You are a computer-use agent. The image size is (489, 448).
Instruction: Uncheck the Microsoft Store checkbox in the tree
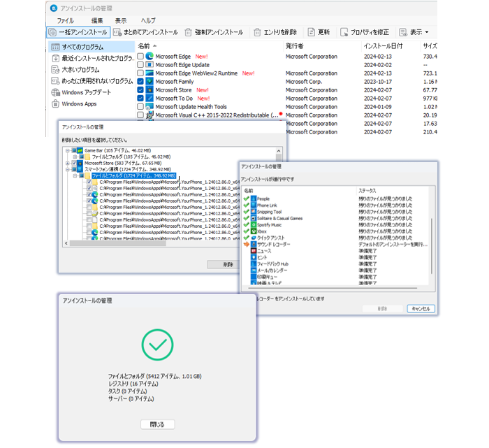pos(74,163)
